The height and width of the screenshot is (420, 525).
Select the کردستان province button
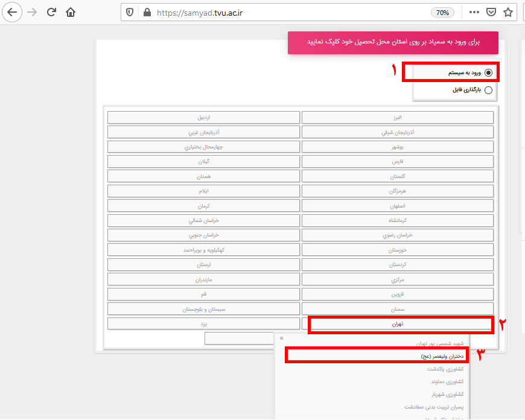pyautogui.click(x=398, y=265)
